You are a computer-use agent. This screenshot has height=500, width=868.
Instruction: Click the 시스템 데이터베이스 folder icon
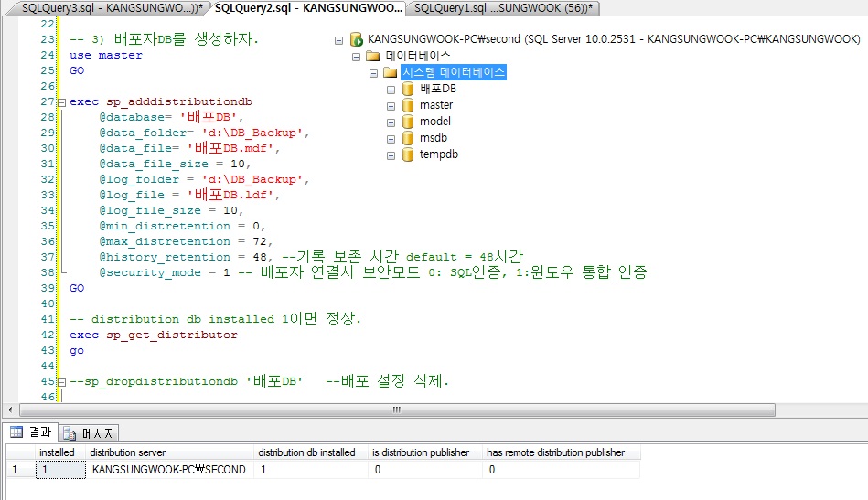[391, 72]
